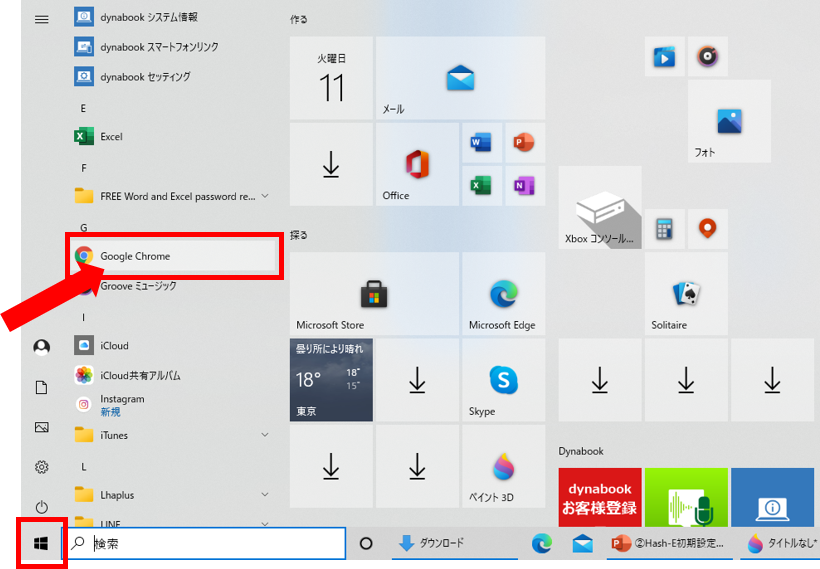The width and height of the screenshot is (820, 569).
Task: Jump to letter L section header
Action: pos(83,466)
